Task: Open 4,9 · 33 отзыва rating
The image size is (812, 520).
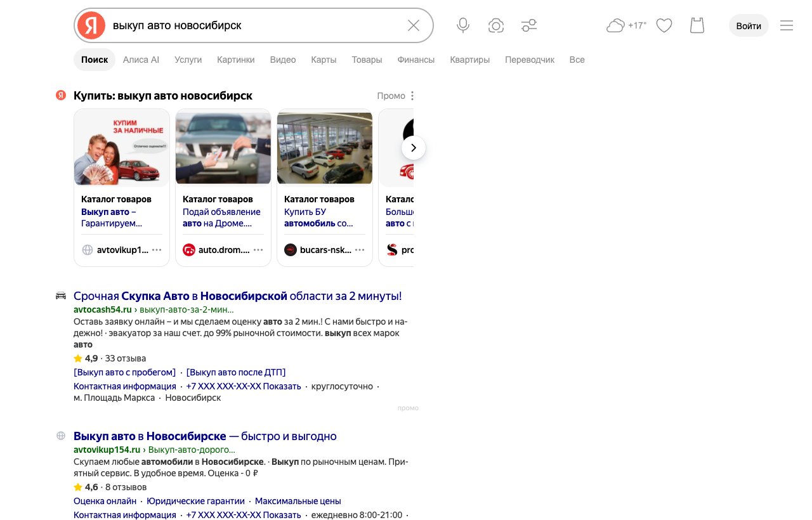Action: (x=110, y=358)
